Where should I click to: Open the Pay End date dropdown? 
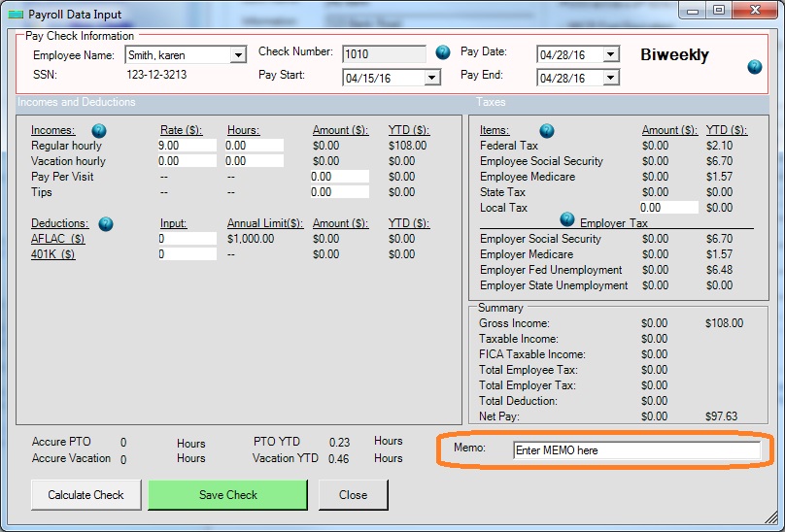[x=610, y=78]
